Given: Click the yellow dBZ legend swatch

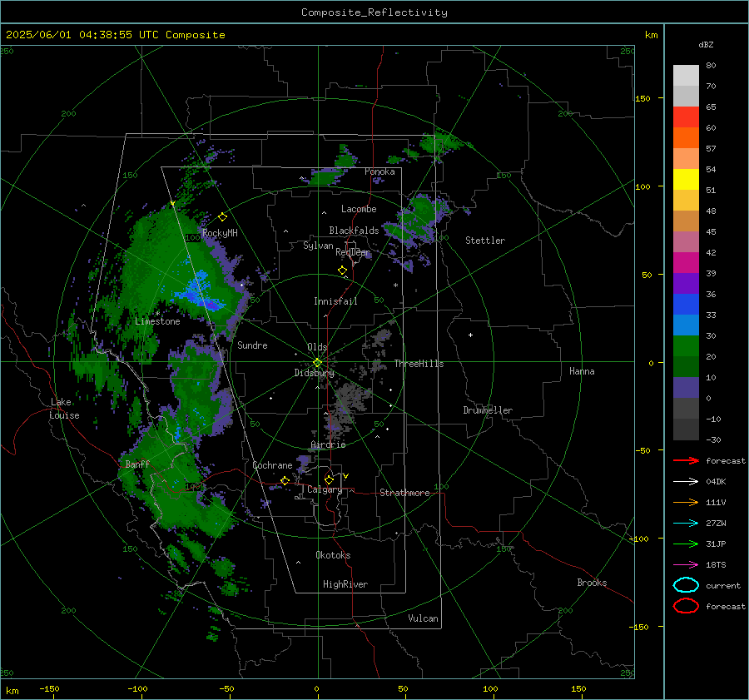Looking at the screenshot, I should 686,179.
